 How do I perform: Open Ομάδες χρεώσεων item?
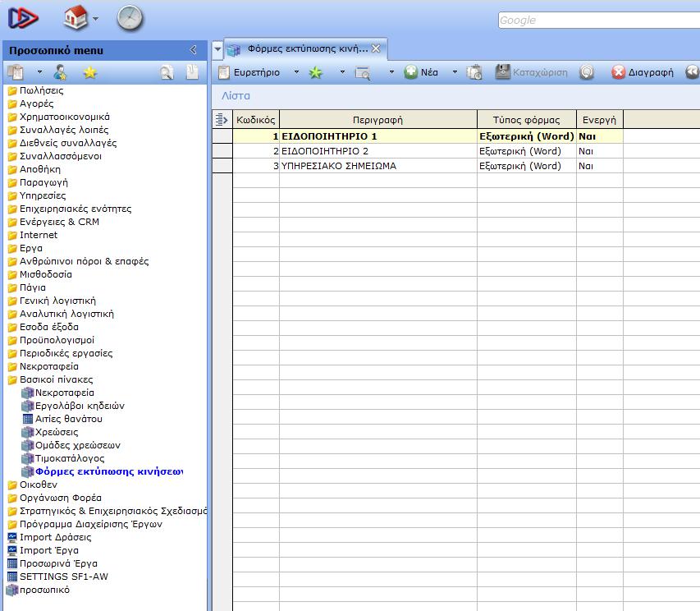point(72,445)
